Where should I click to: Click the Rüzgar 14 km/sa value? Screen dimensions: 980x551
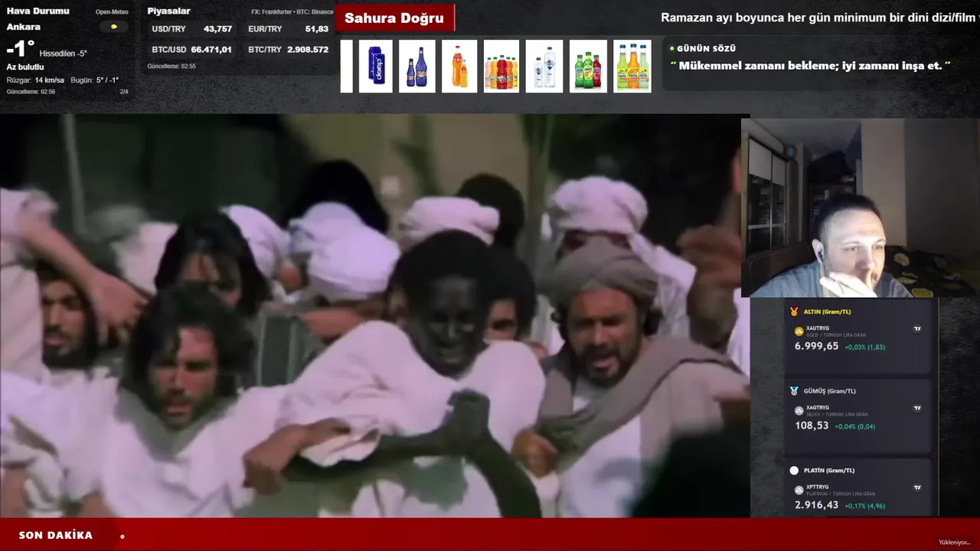(35, 80)
